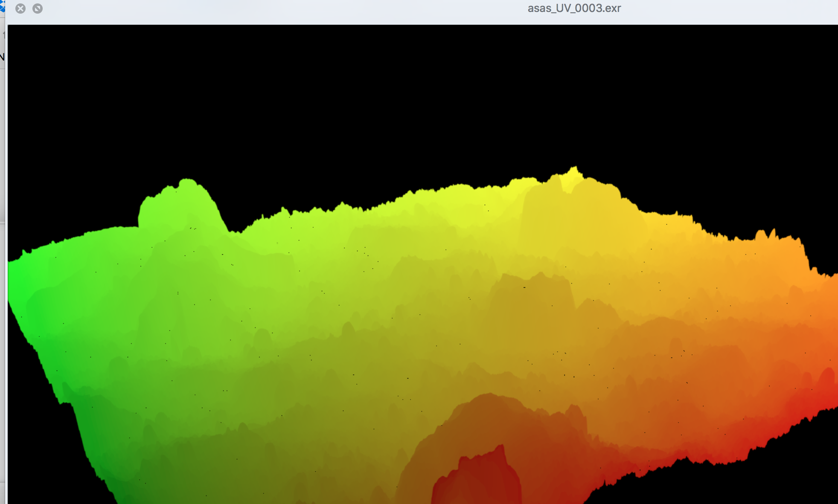Viewport: 838px width, 504px height.
Task: Expand preview to full screen
Action: tap(38, 9)
